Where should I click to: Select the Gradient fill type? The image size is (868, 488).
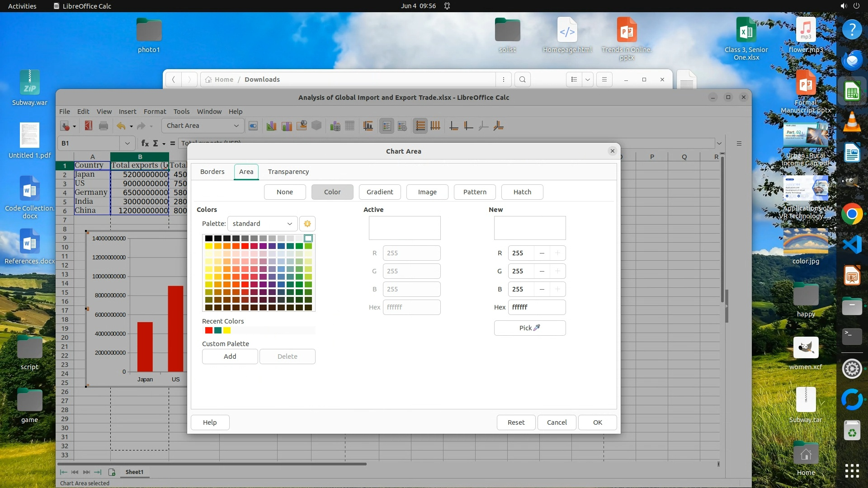[x=380, y=192]
